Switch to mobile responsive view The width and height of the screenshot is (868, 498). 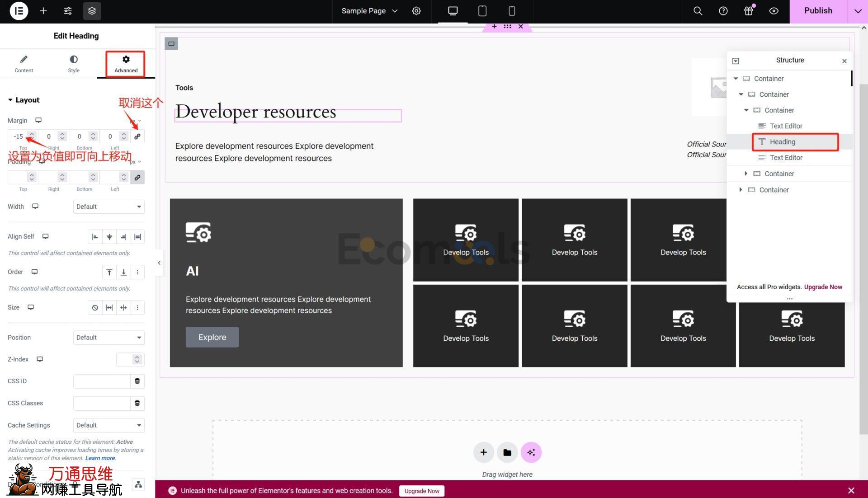tap(512, 11)
